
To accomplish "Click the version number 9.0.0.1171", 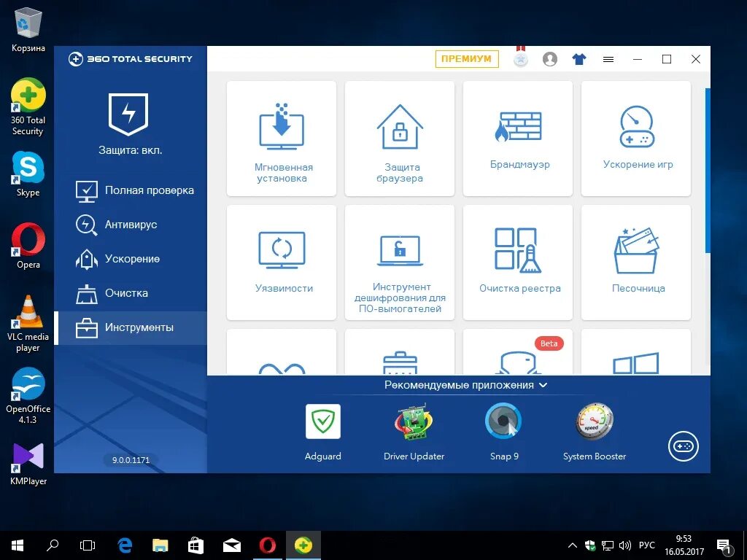I will click(131, 460).
